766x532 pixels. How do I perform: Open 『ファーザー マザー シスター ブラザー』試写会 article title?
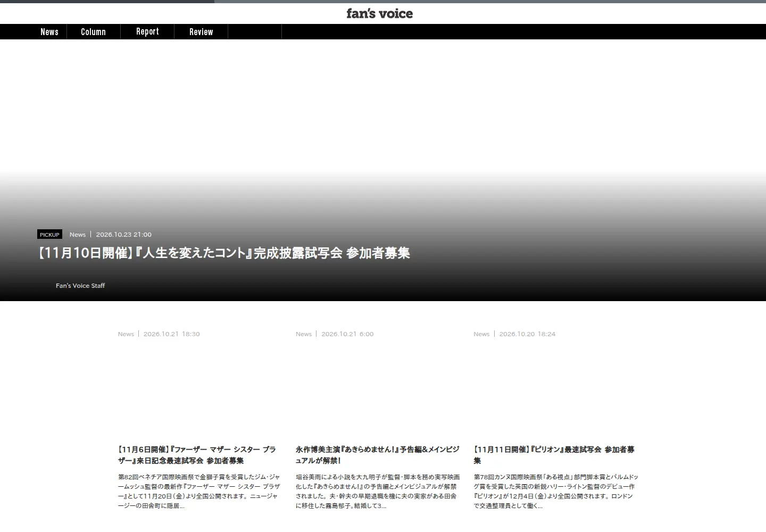click(197, 455)
